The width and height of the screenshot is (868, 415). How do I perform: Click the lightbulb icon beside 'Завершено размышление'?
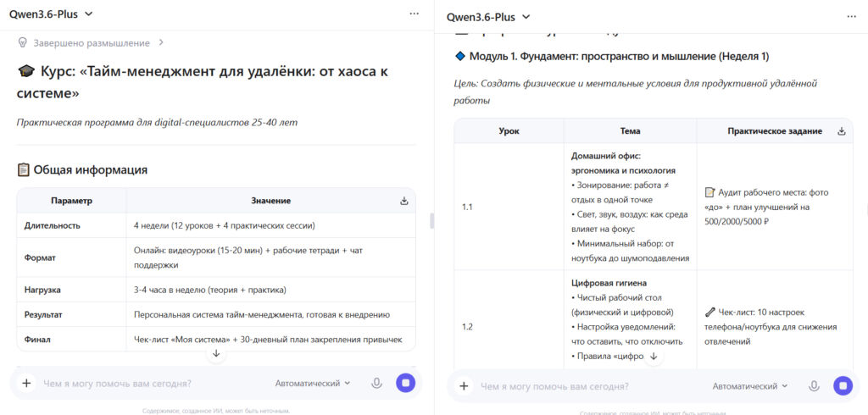[x=23, y=42]
